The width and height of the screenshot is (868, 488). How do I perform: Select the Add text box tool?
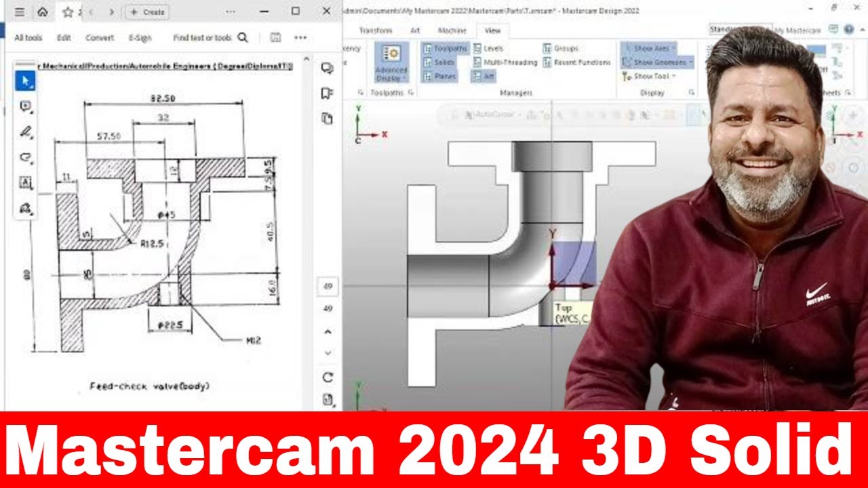25,183
